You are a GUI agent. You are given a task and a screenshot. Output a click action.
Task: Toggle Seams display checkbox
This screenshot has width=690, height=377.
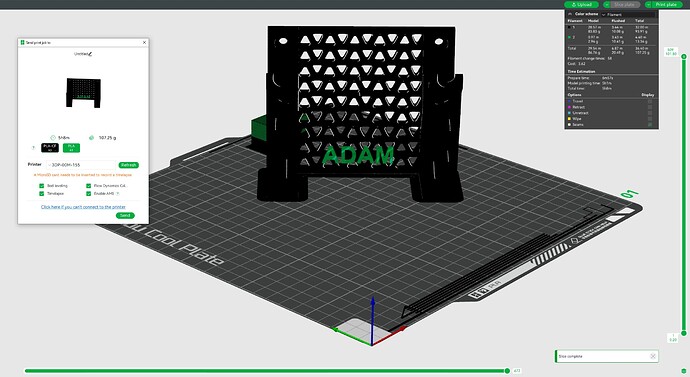click(650, 124)
